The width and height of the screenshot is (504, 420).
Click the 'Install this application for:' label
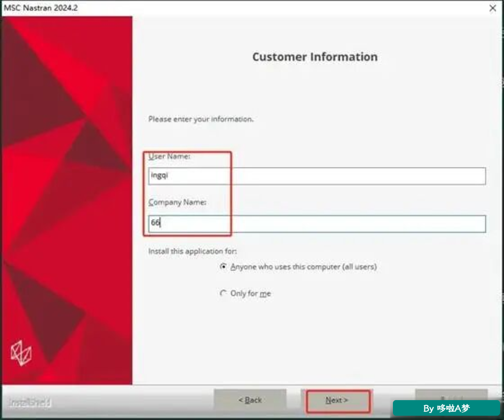coord(193,251)
